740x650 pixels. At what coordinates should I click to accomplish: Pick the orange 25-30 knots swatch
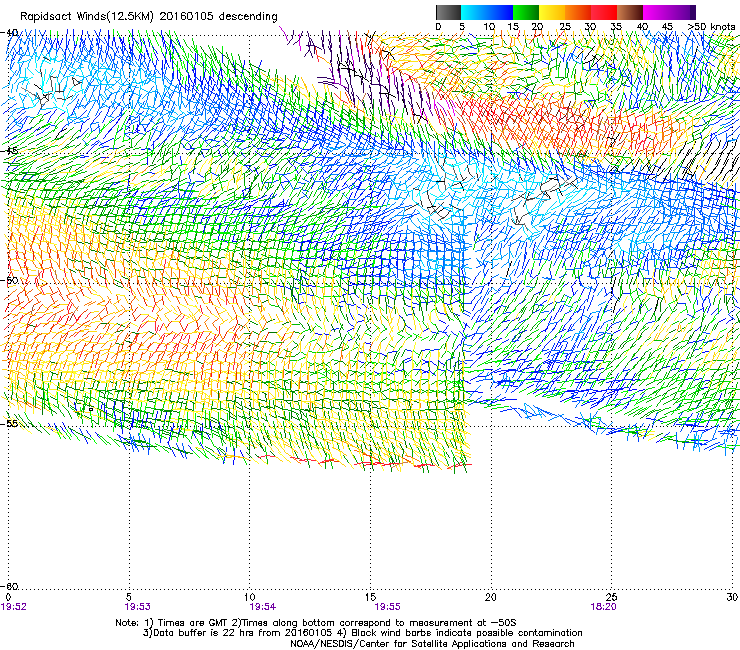click(x=578, y=12)
